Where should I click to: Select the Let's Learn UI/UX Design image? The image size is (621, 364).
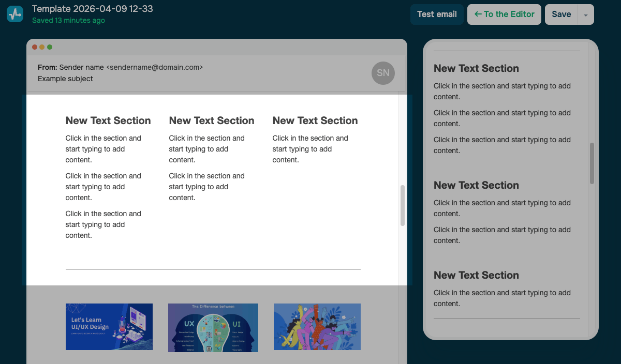coord(109,327)
